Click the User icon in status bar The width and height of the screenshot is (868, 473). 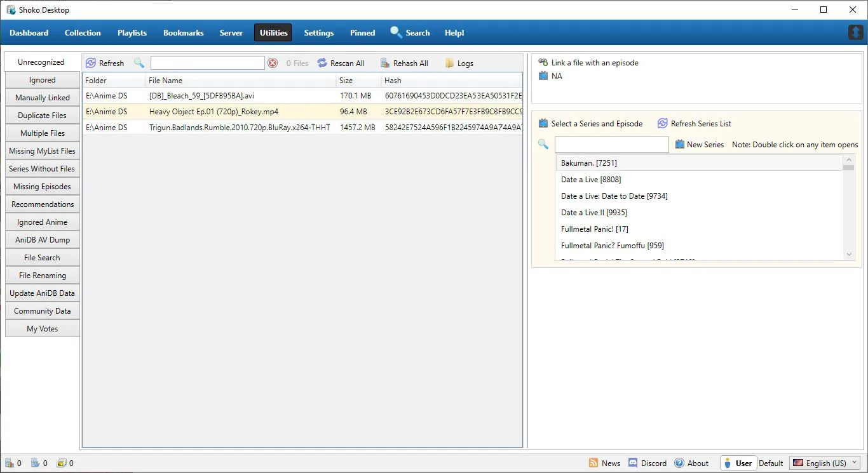(728, 463)
